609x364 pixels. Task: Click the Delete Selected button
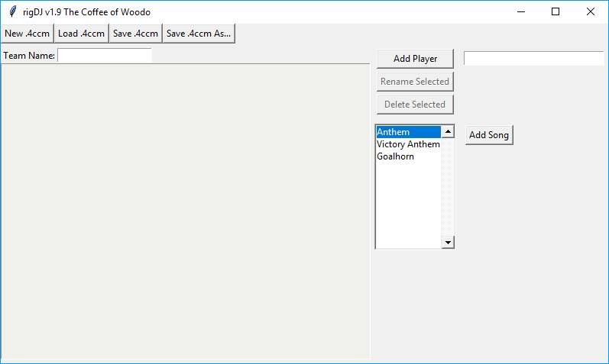415,105
